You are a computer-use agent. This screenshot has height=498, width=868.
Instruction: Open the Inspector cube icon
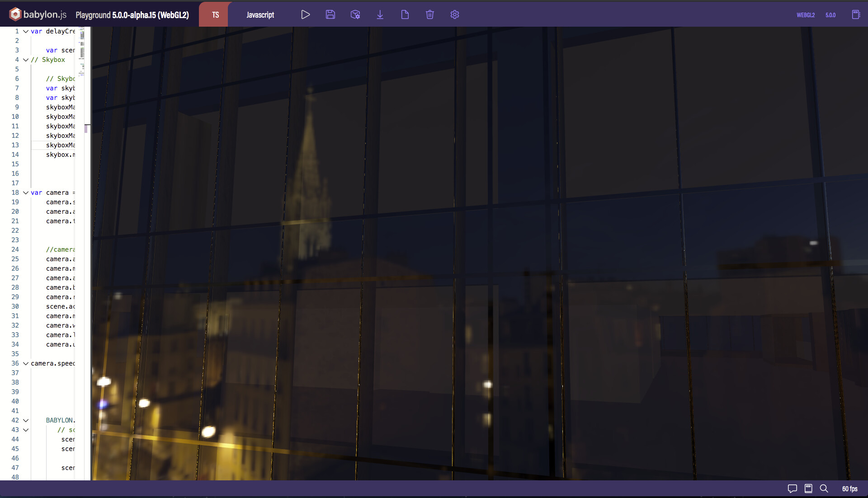[355, 14]
